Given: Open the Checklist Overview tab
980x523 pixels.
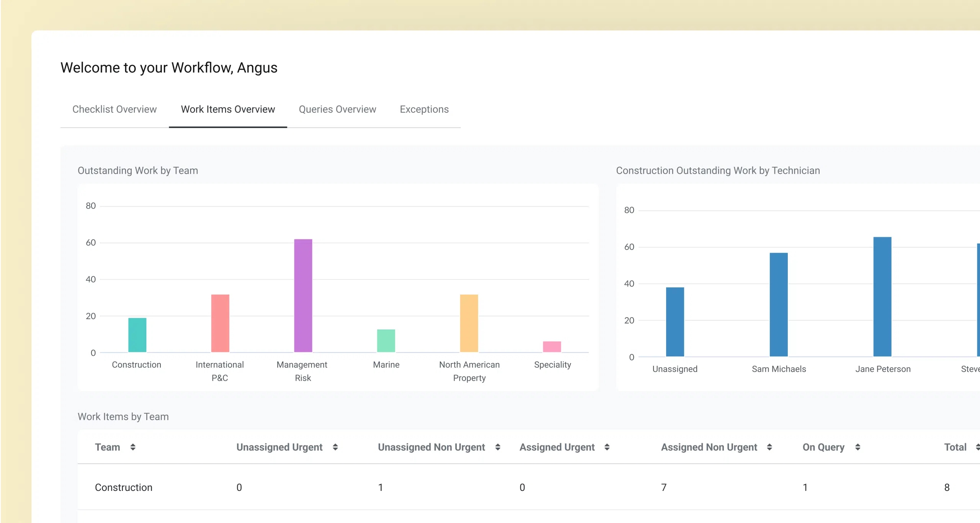Looking at the screenshot, I should click(114, 109).
